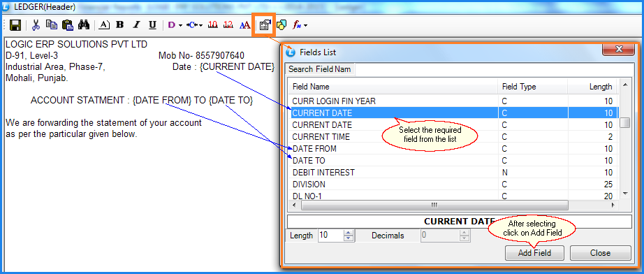644x274 pixels.
Task: Click {DATE TO} placeholder in the editor
Action: coord(230,100)
